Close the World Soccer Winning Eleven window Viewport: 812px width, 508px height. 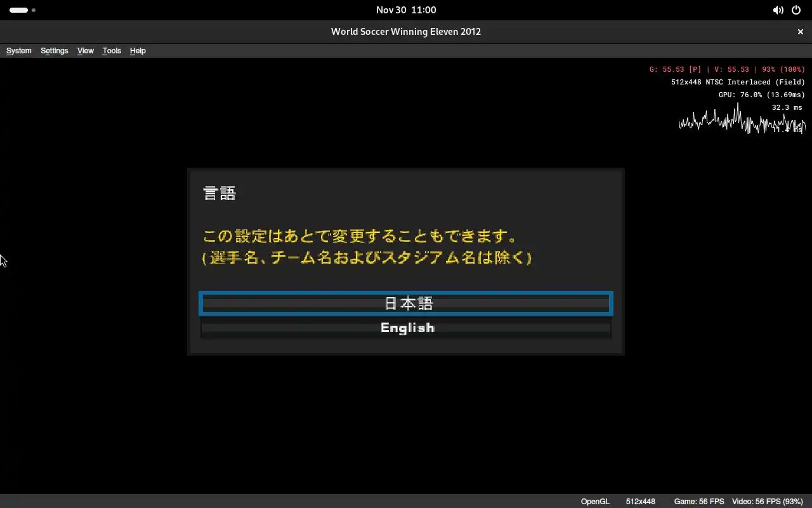[x=800, y=32]
